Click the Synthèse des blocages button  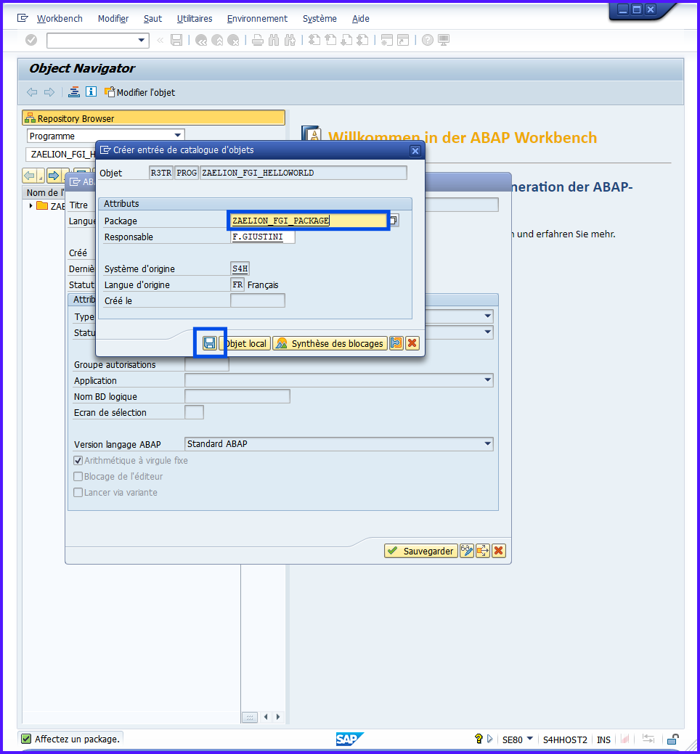[330, 343]
